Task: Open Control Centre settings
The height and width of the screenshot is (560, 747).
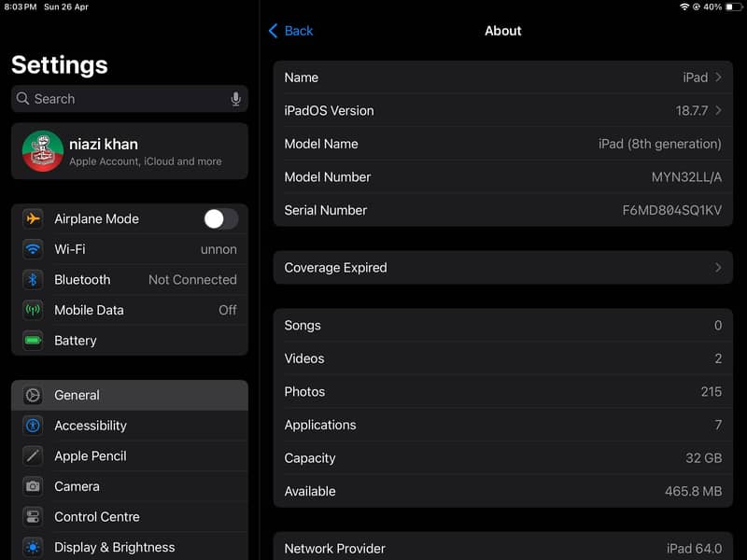Action: 130,517
